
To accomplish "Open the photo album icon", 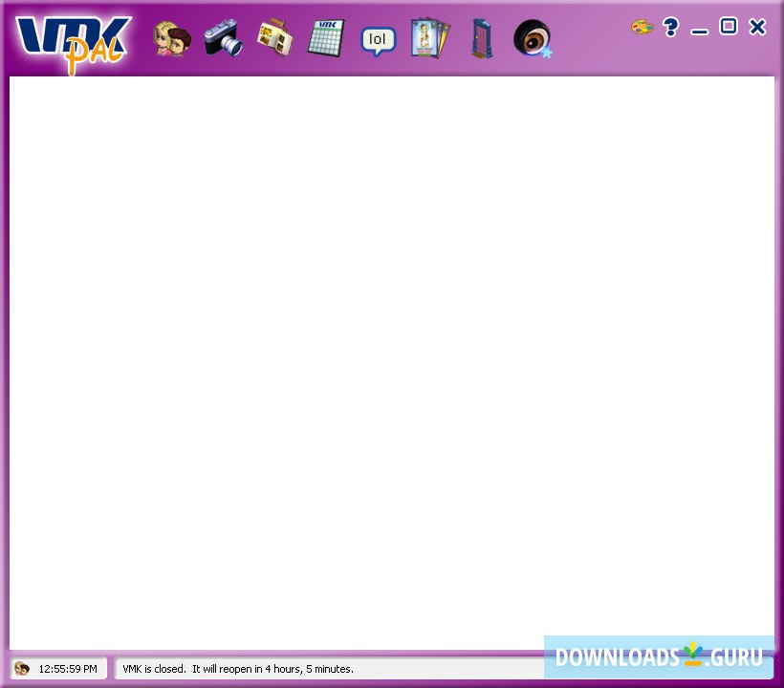I will [x=275, y=37].
